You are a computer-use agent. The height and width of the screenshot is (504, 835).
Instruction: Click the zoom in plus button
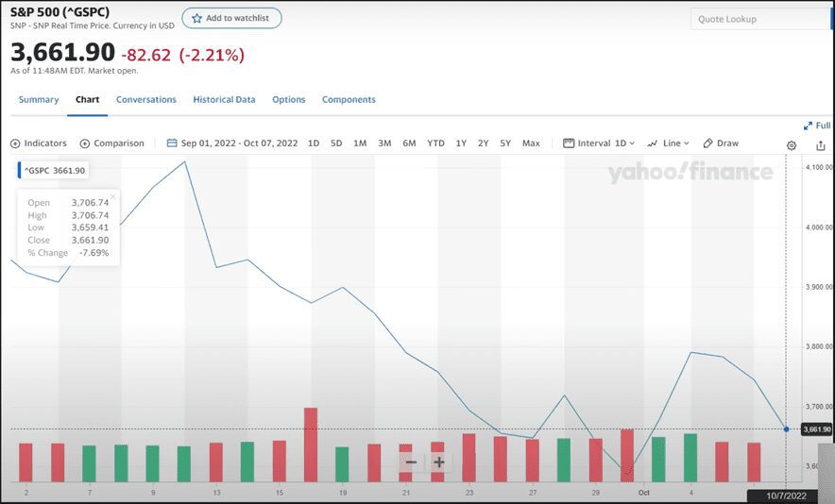pyautogui.click(x=439, y=462)
